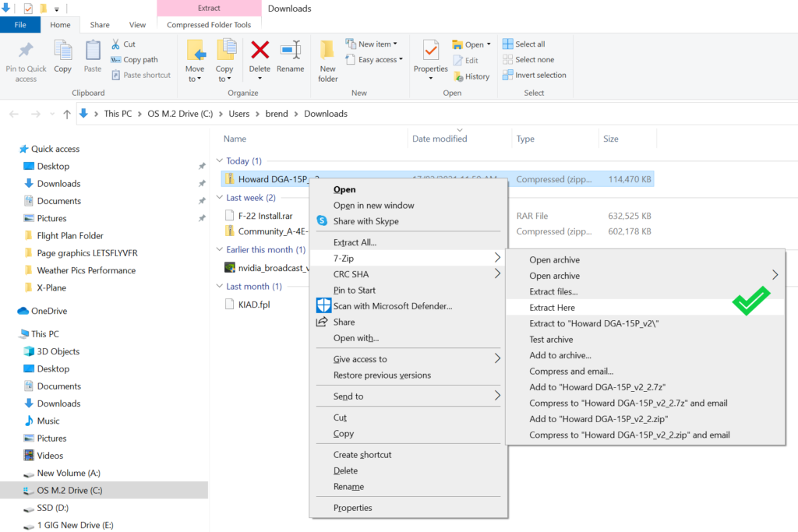The width and height of the screenshot is (798, 532).
Task: Click the Up one level arrow
Action: [x=67, y=114]
